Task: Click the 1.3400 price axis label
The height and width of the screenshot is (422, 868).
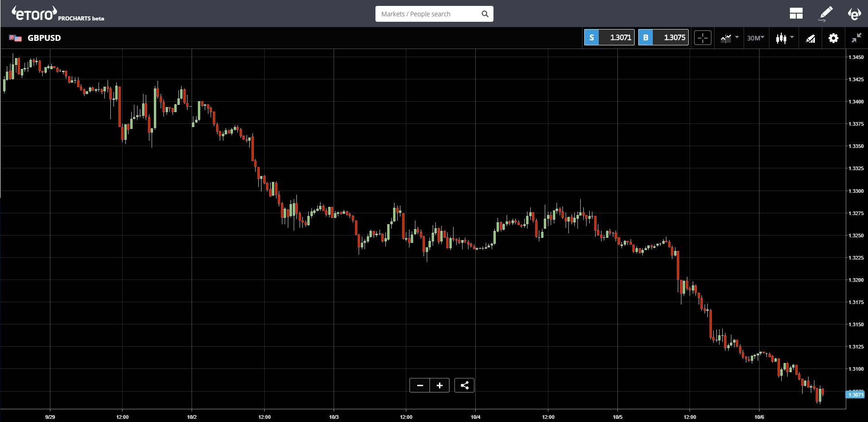Action: (x=856, y=102)
